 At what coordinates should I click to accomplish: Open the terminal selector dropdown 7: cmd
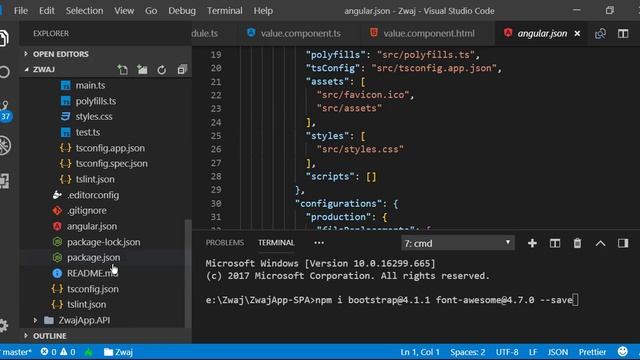[x=458, y=243]
